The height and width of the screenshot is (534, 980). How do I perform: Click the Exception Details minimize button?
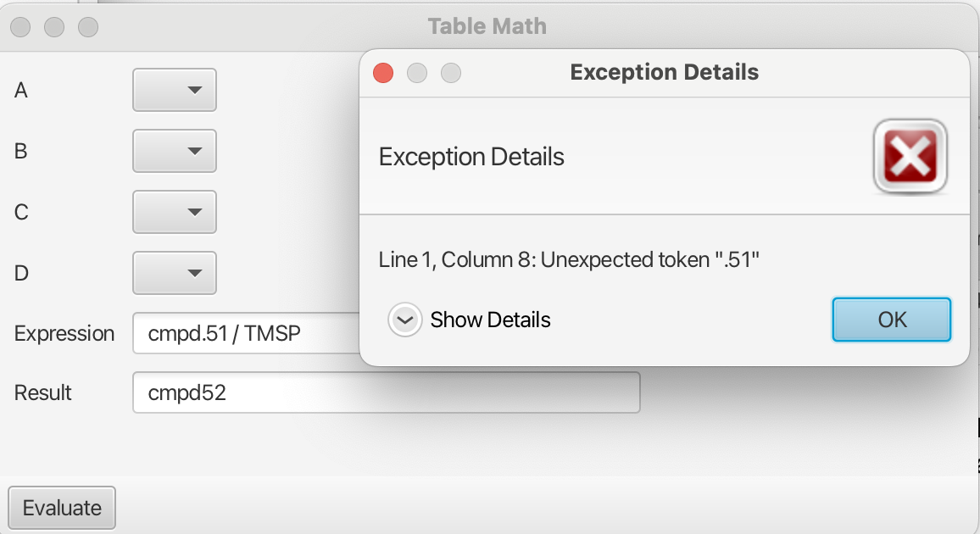[x=417, y=73]
